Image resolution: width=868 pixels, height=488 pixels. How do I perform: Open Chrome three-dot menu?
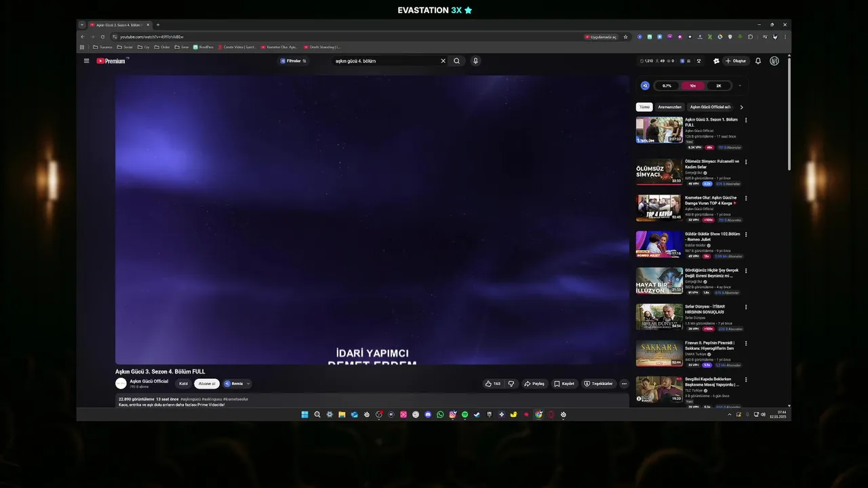(x=785, y=37)
